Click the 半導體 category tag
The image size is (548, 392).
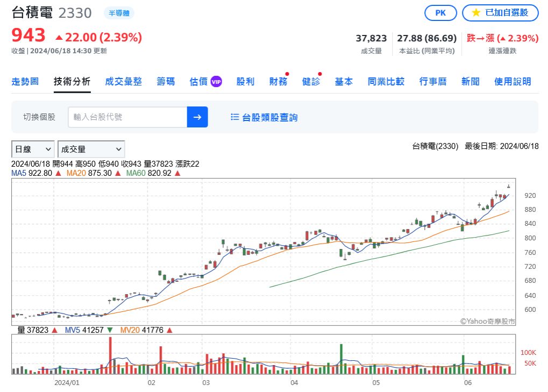pos(119,13)
